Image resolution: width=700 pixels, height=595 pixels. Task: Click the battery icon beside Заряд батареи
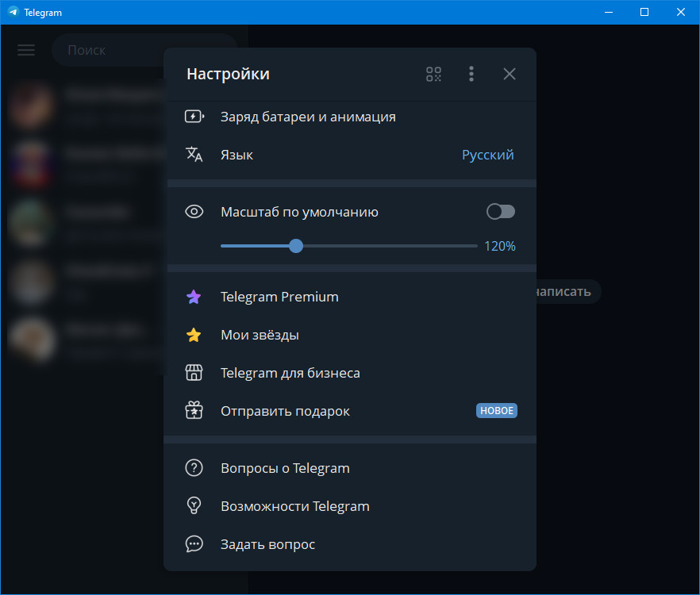tap(194, 117)
